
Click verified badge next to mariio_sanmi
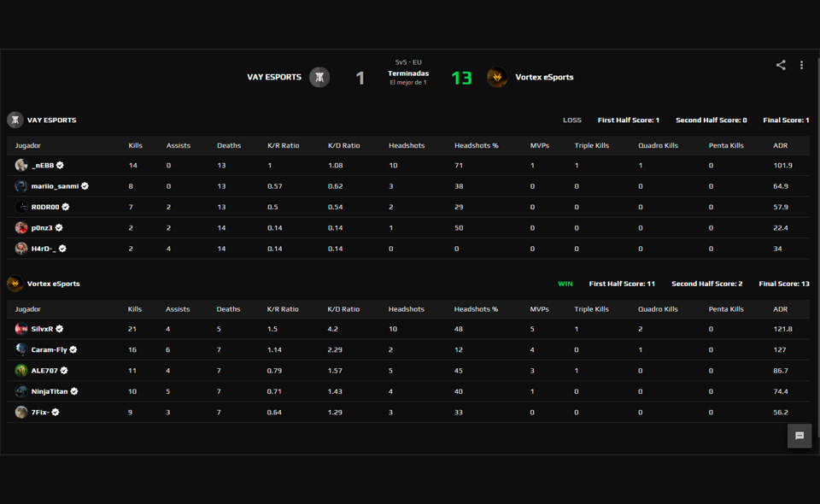85,186
